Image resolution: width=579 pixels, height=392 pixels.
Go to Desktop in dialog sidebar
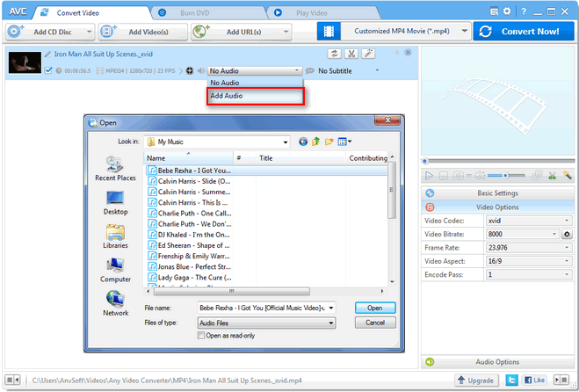click(x=115, y=203)
